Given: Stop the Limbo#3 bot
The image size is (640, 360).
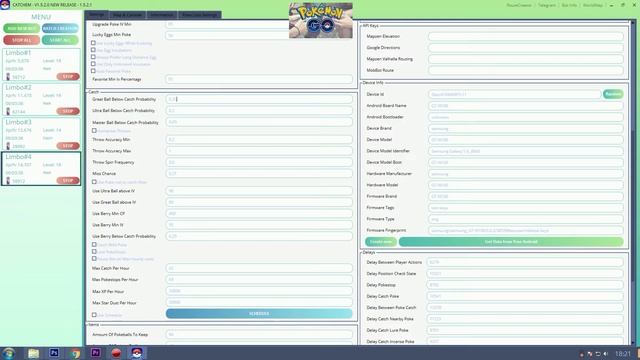Looking at the screenshot, I should pos(68,146).
